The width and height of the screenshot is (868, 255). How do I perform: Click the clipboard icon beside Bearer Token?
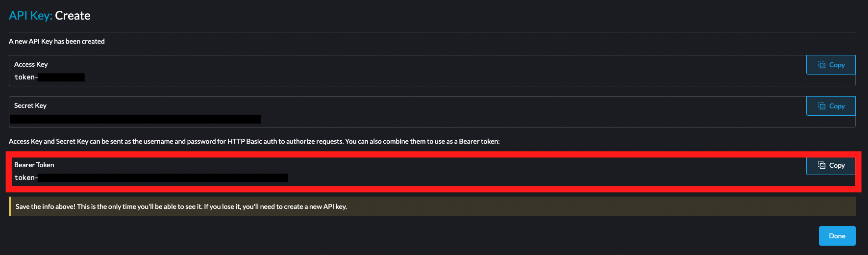click(822, 165)
